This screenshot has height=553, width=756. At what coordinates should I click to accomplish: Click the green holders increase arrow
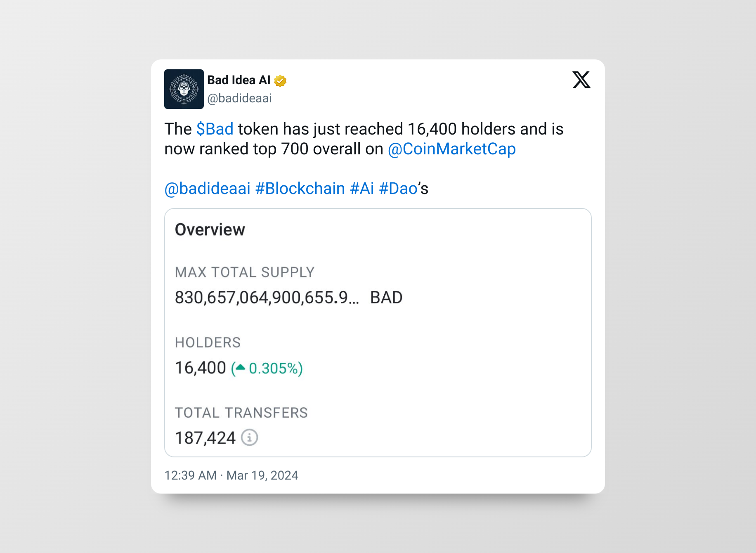(x=241, y=367)
